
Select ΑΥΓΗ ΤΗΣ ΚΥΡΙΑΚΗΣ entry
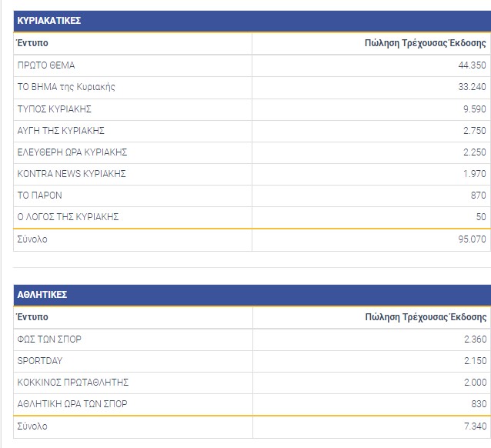click(61, 130)
